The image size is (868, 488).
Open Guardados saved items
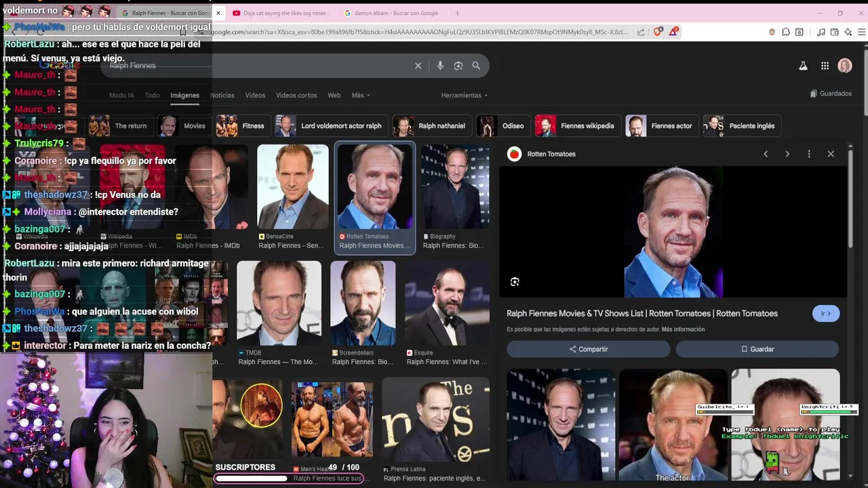coord(831,94)
